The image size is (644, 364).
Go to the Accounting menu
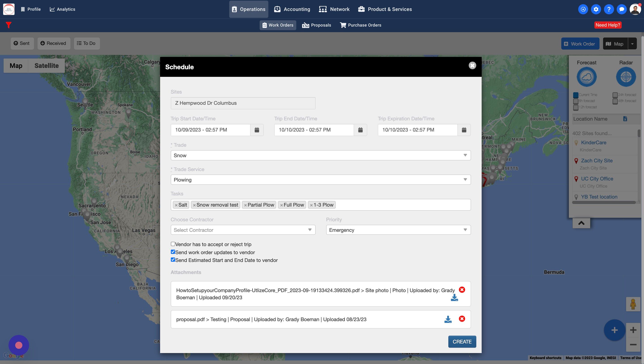click(x=292, y=9)
